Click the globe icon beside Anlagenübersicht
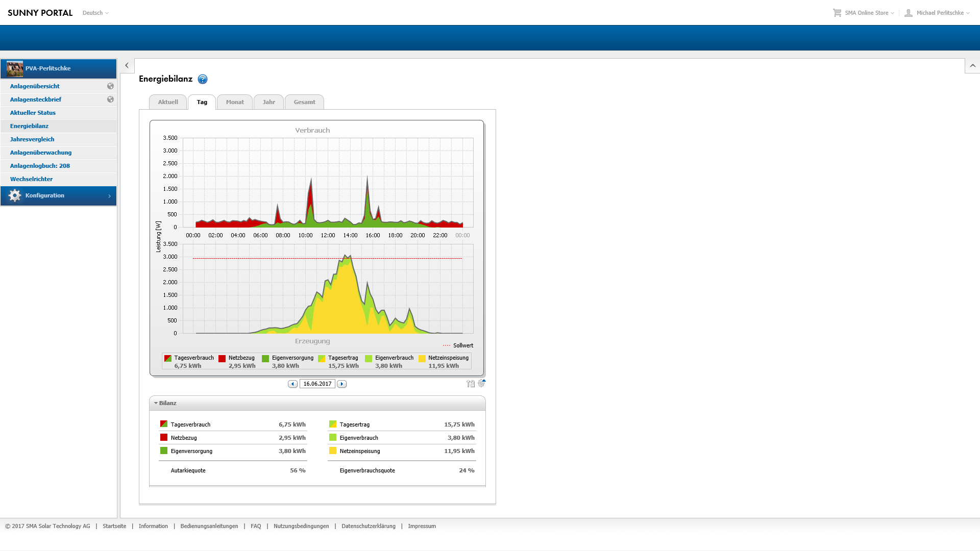 pos(110,86)
